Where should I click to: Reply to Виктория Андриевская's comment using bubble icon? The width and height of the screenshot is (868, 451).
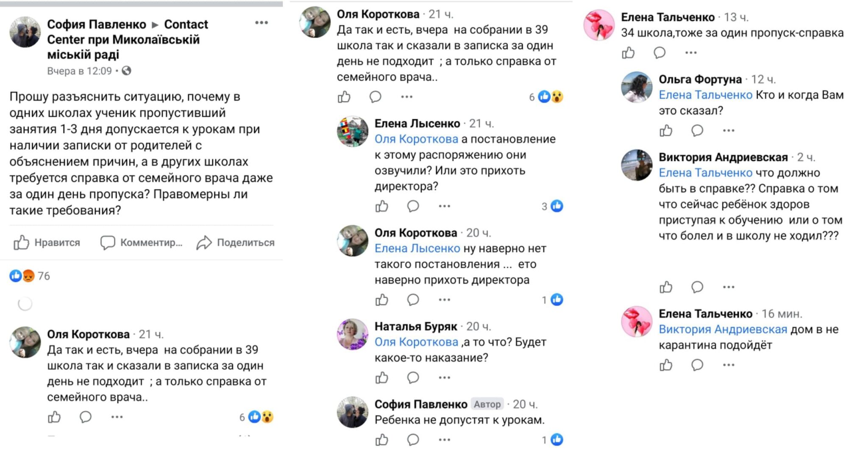[x=697, y=287]
